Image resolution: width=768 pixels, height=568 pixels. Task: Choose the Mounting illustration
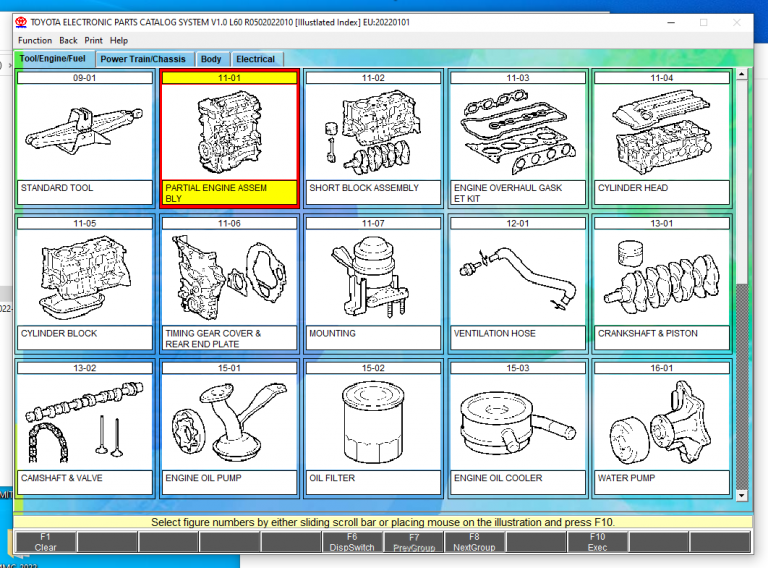tap(373, 277)
